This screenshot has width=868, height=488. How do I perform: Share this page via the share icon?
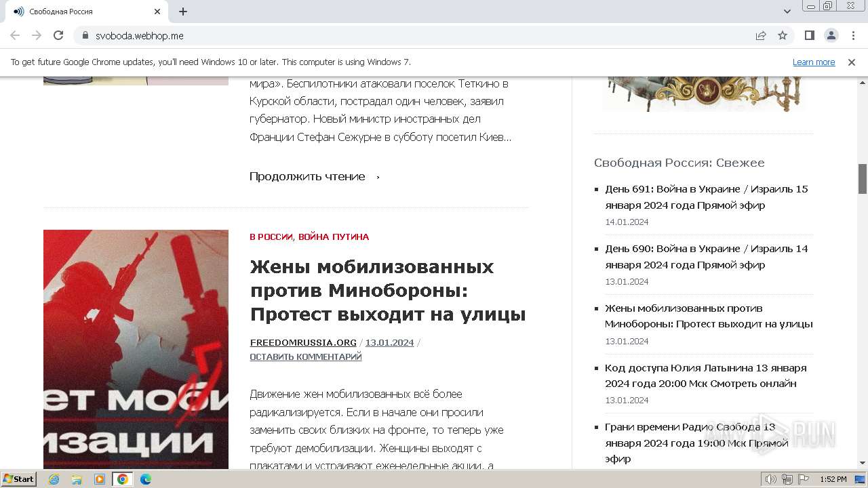click(761, 35)
